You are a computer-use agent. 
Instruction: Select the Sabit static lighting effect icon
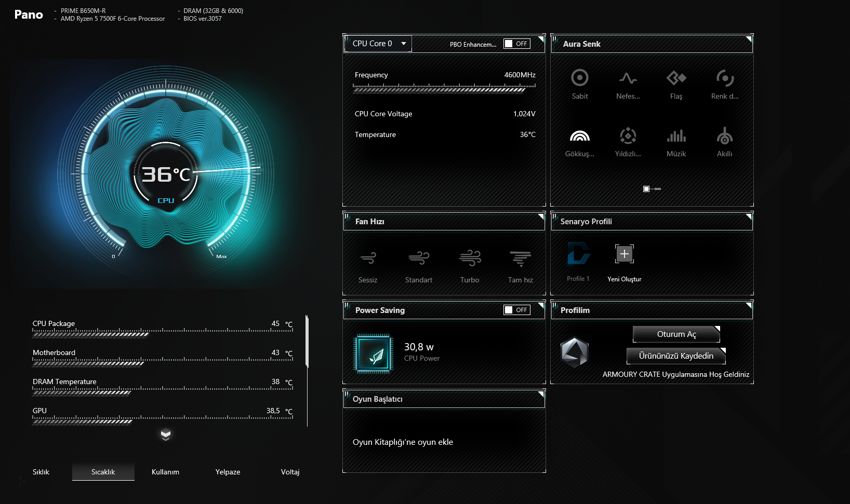[580, 78]
